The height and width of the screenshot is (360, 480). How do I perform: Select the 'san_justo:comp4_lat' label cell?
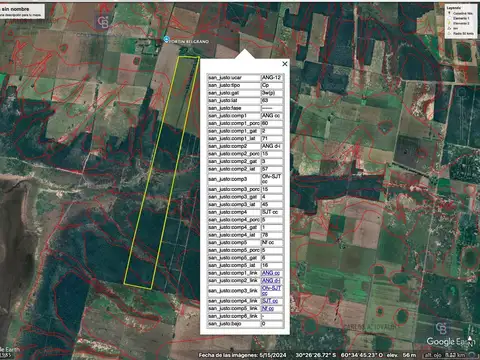click(x=234, y=235)
